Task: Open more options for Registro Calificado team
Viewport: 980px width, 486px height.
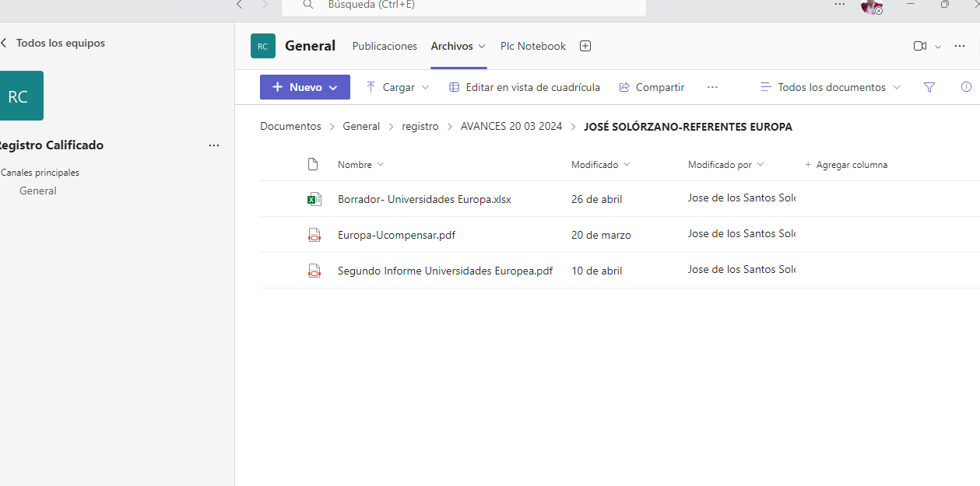Action: point(214,145)
